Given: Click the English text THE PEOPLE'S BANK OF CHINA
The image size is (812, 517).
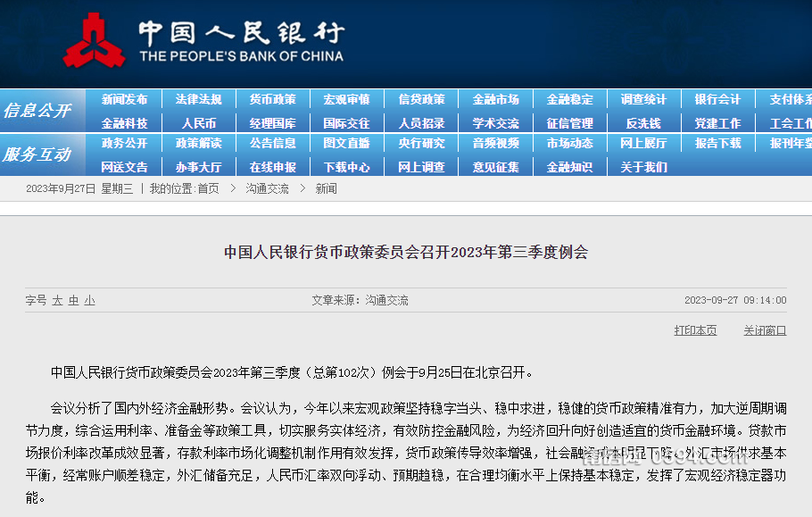Looking at the screenshot, I should [241, 56].
